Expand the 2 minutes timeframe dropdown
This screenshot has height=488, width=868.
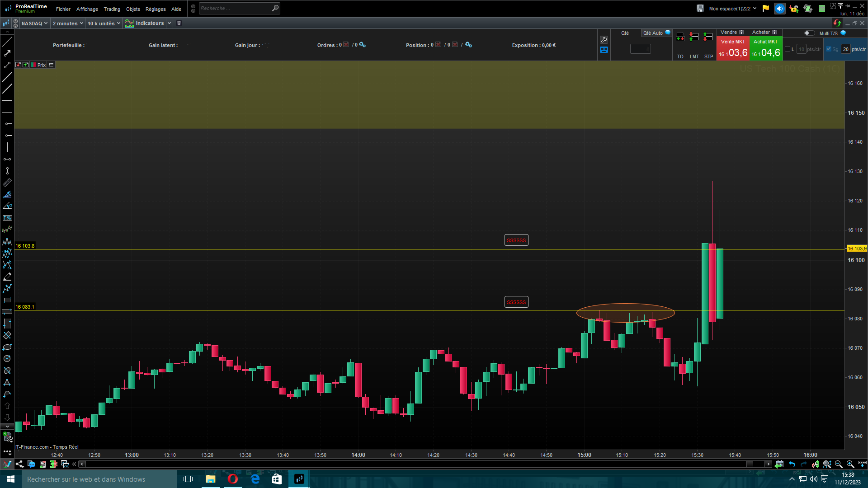pyautogui.click(x=68, y=23)
